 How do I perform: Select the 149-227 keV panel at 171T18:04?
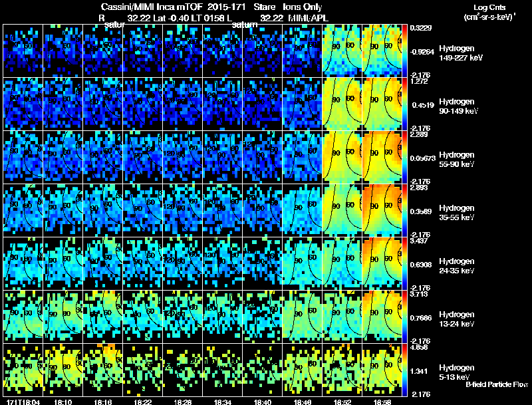pos(23,51)
